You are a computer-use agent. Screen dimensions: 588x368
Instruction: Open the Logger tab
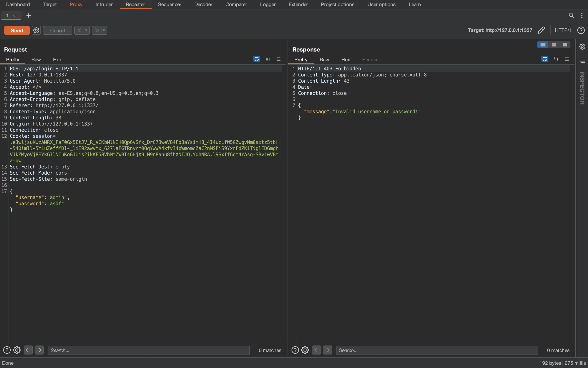pos(268,4)
